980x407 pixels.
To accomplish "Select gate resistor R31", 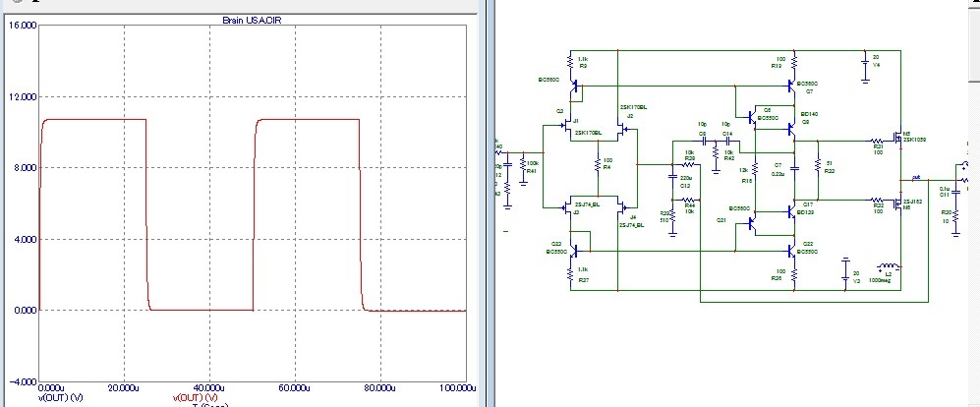I will 879,140.
